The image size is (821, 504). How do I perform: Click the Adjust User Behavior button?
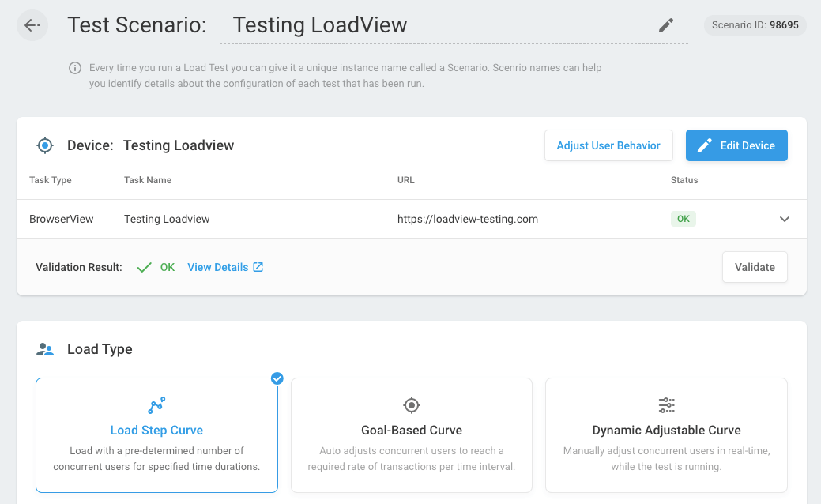pyautogui.click(x=608, y=145)
